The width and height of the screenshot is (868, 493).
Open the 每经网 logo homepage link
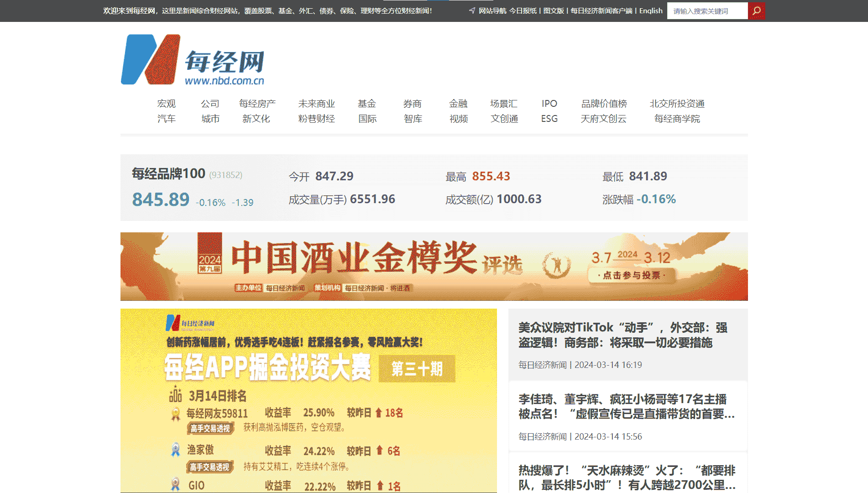tap(193, 59)
